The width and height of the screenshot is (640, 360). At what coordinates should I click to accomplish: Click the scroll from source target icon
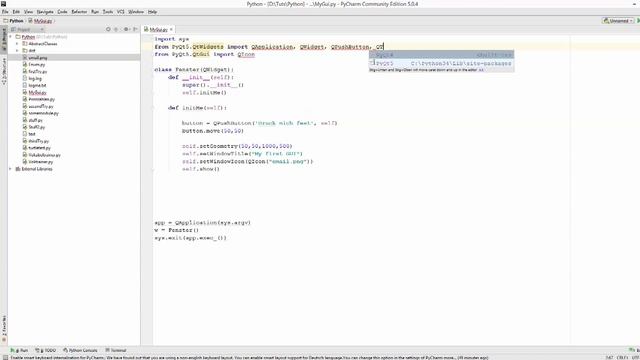point(108,29)
